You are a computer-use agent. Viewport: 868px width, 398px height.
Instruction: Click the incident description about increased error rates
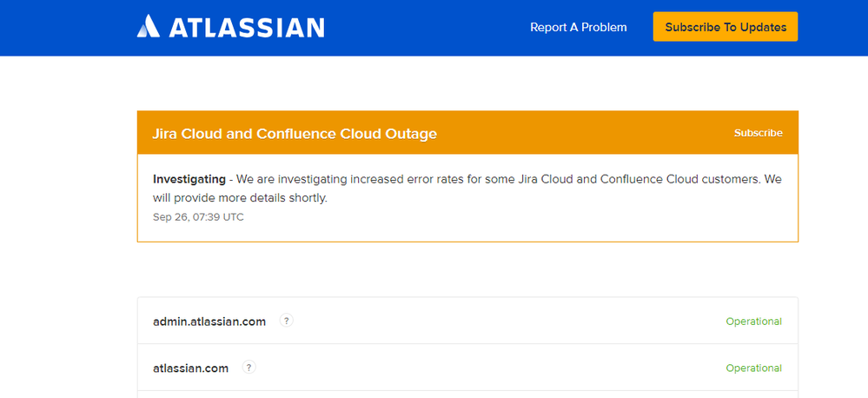[x=467, y=189]
